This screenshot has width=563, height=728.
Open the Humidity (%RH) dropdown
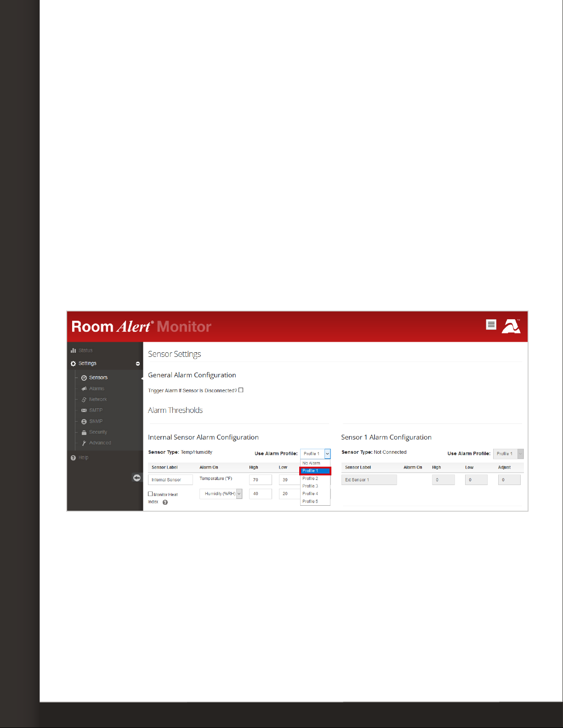pyautogui.click(x=221, y=494)
